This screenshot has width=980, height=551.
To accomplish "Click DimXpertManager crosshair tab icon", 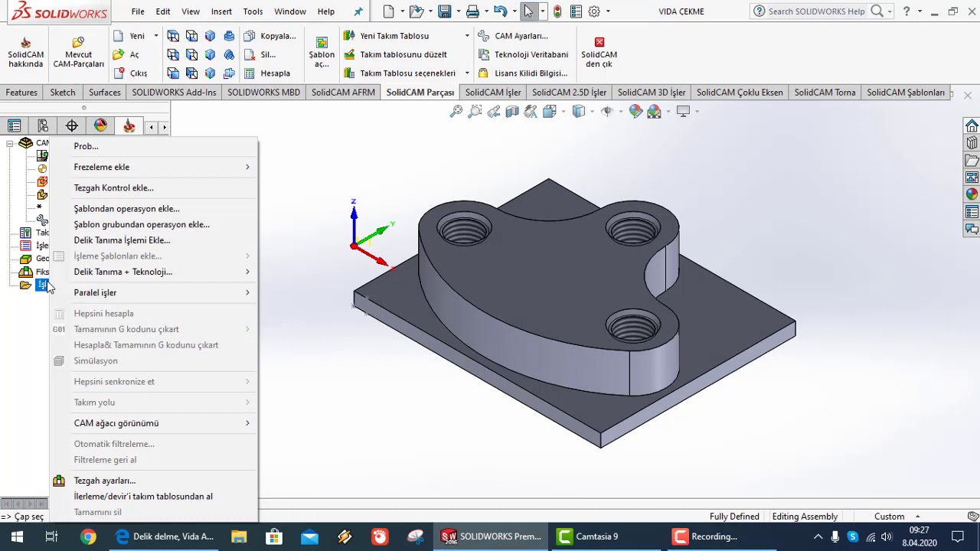I will pos(72,126).
